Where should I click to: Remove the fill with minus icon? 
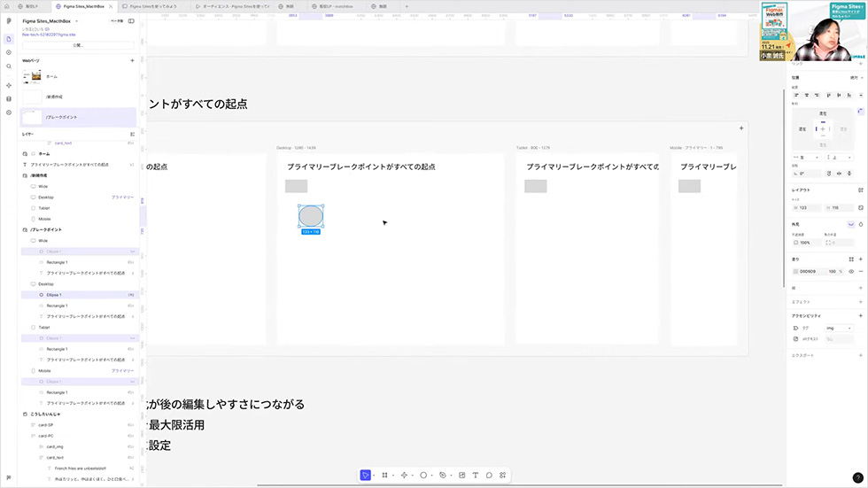point(861,271)
